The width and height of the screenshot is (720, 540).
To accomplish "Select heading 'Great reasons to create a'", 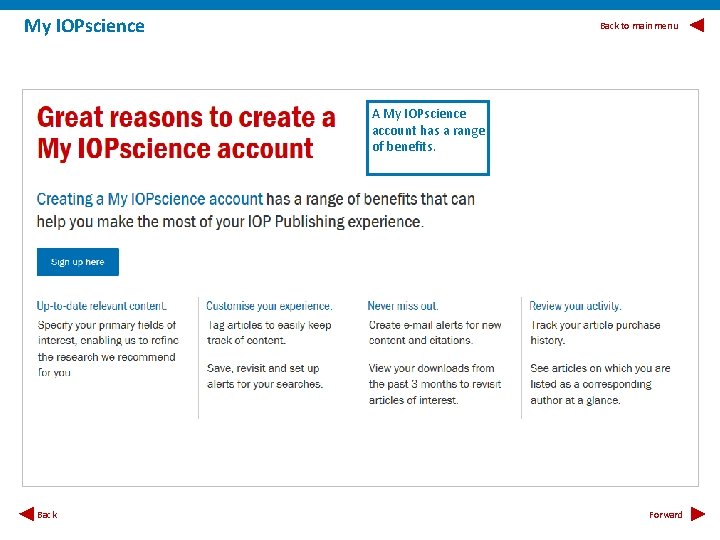I will 186,117.
